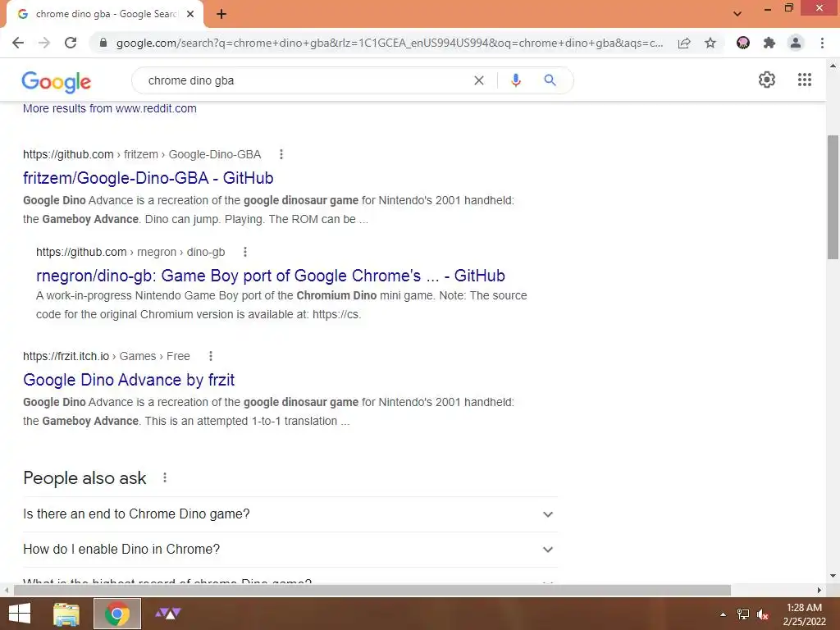Viewport: 840px width, 630px height.
Task: Open rnegron/dino-gb GitHub result
Action: [271, 276]
